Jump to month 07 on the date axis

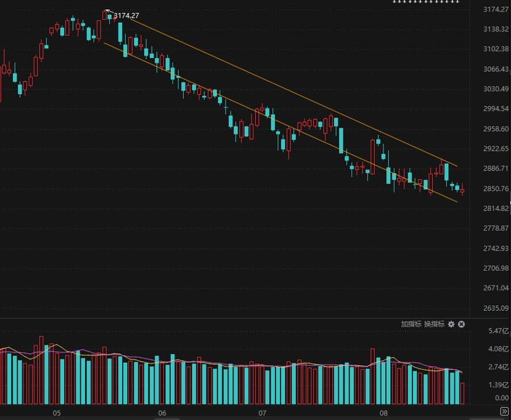(x=262, y=413)
